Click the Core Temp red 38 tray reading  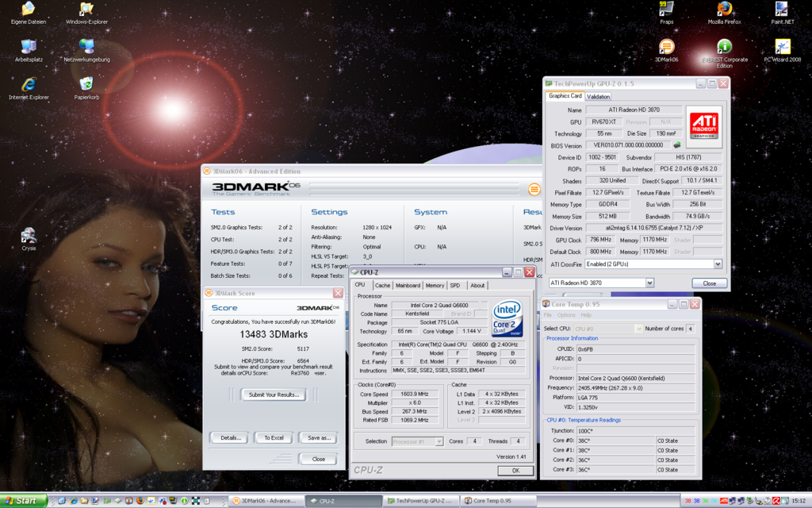(x=688, y=501)
